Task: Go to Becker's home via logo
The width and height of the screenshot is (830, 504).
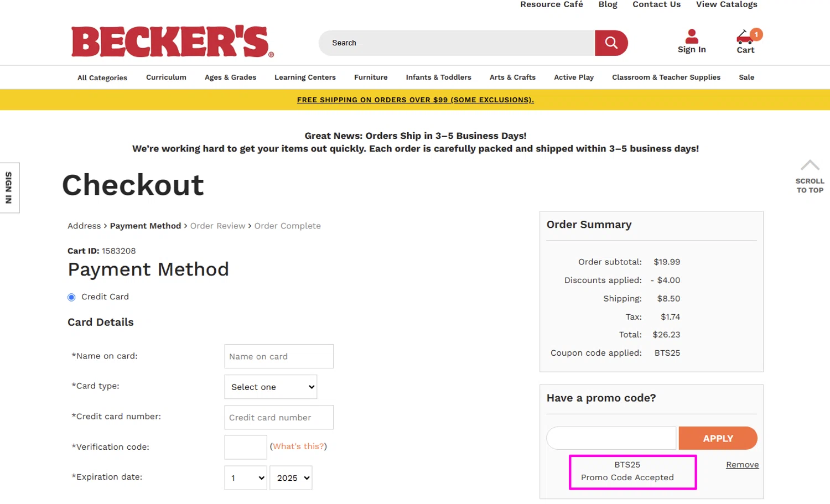Action: [173, 41]
